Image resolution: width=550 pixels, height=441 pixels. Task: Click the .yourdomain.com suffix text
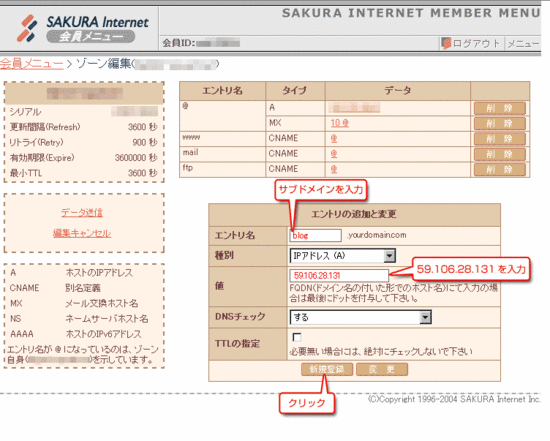coord(377,235)
